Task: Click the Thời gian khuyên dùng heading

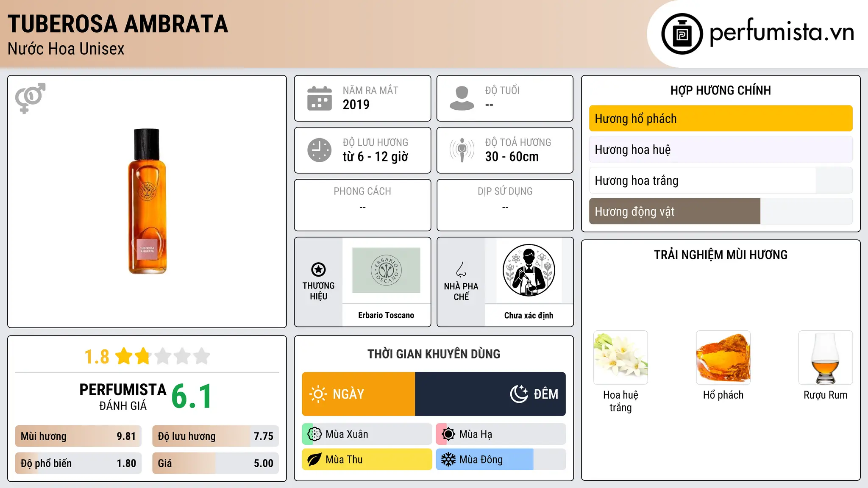Action: pyautogui.click(x=434, y=354)
